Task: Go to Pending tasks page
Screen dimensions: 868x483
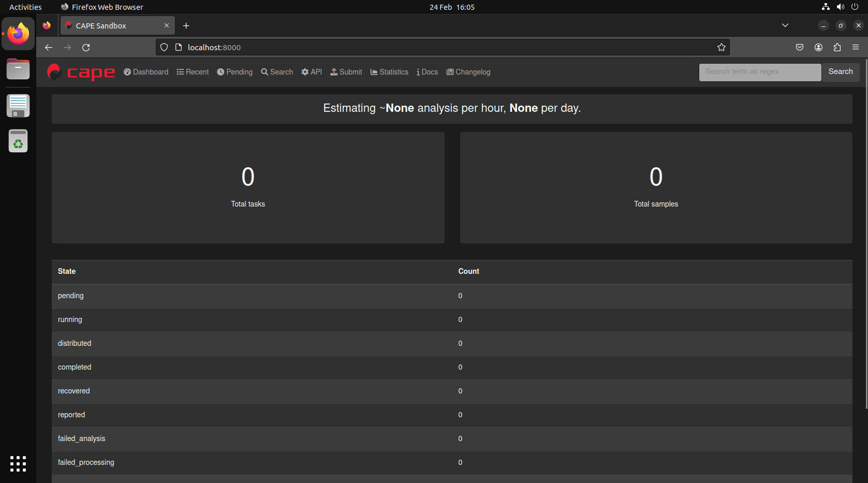Action: coord(234,72)
